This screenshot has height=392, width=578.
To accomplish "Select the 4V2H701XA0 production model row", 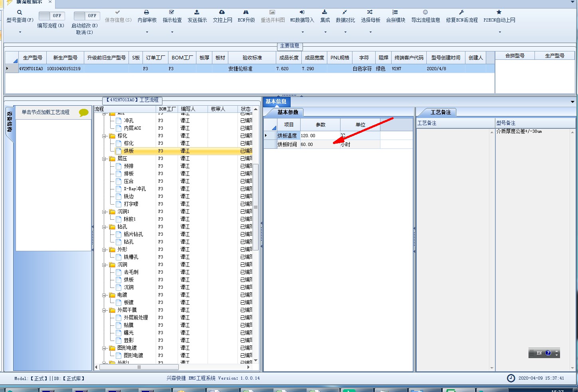I will 249,69.
